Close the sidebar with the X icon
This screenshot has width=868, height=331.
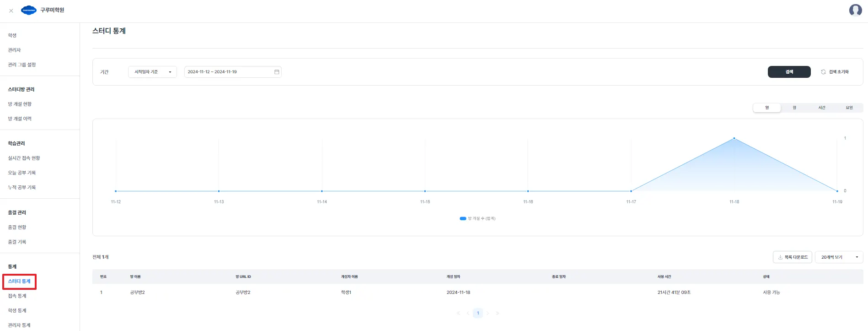tap(11, 11)
